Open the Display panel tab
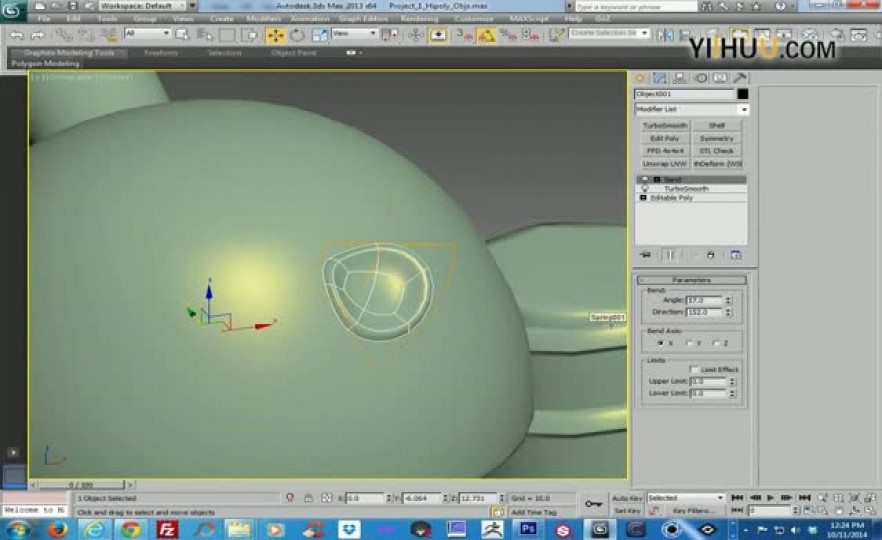This screenshot has height=540, width=882. click(x=721, y=78)
